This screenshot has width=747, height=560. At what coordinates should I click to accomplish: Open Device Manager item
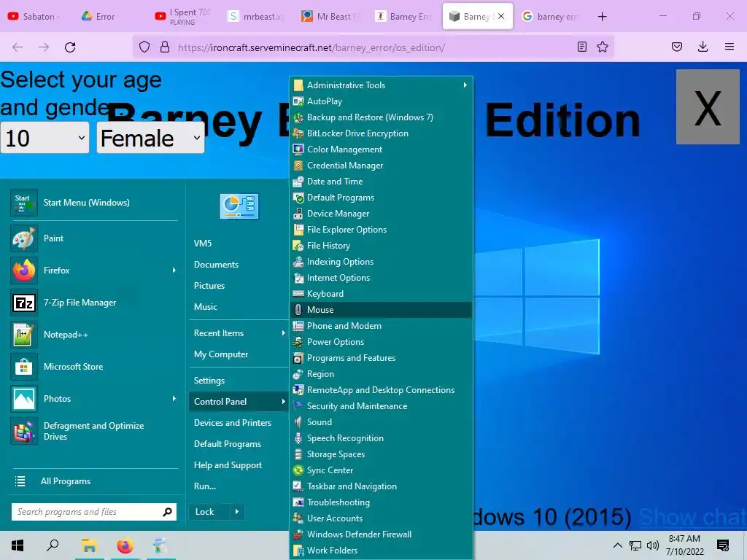381,214
